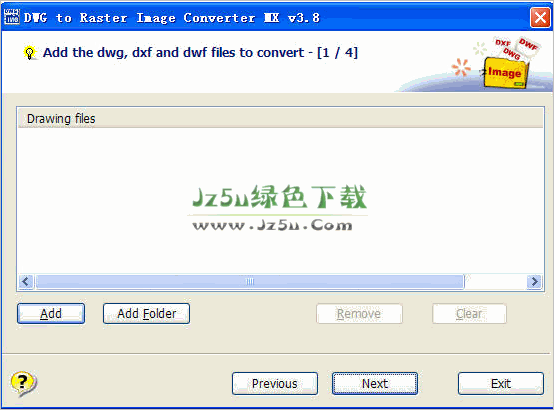Click the Drawing files column header
Image resolution: width=554 pixels, height=410 pixels.
click(x=280, y=119)
